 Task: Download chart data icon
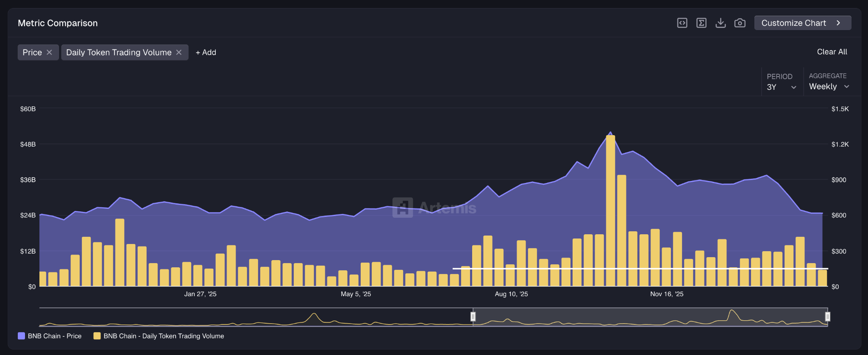pyautogui.click(x=721, y=23)
